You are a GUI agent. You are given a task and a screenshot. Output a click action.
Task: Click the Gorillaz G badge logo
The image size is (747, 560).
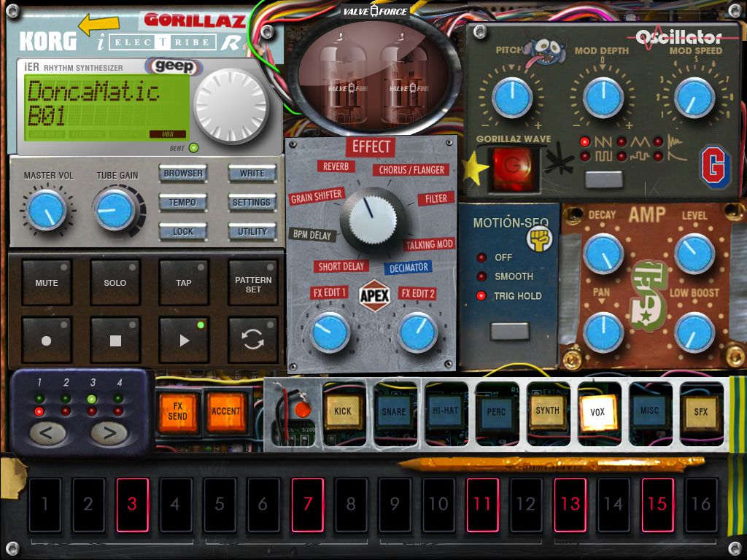pos(715,166)
